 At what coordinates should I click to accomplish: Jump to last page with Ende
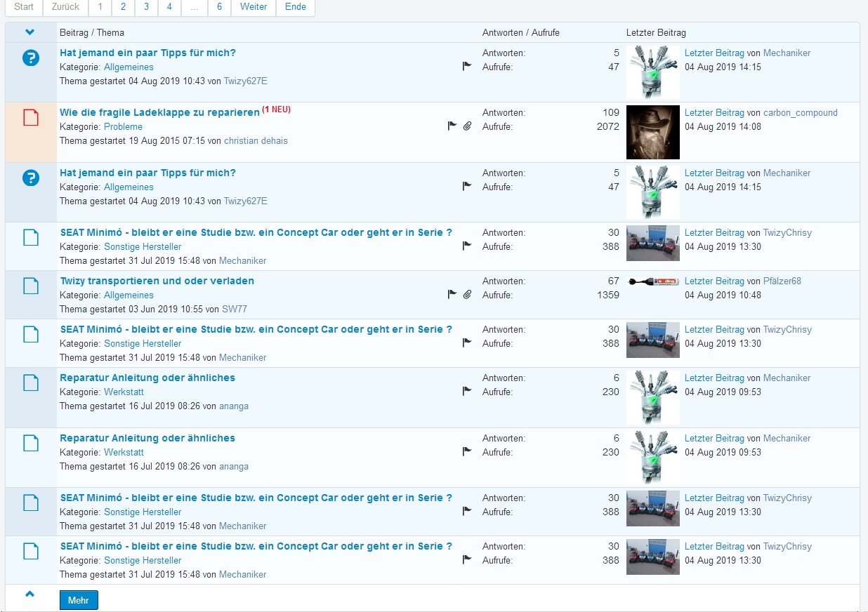point(295,7)
